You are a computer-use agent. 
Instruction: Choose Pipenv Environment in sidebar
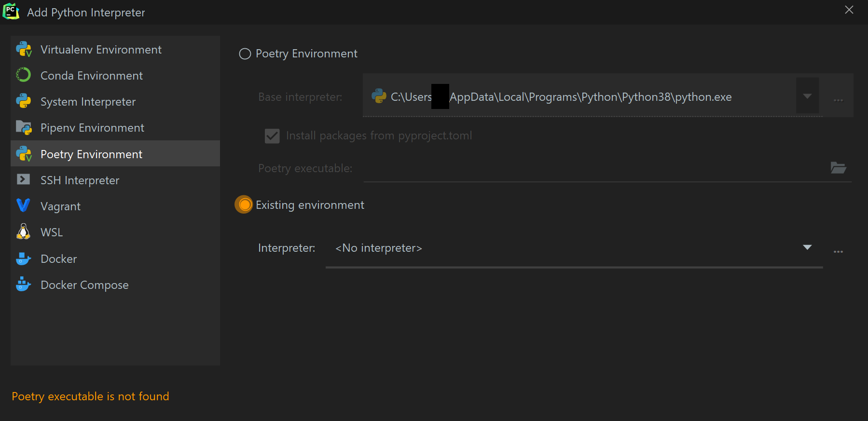tap(115, 127)
